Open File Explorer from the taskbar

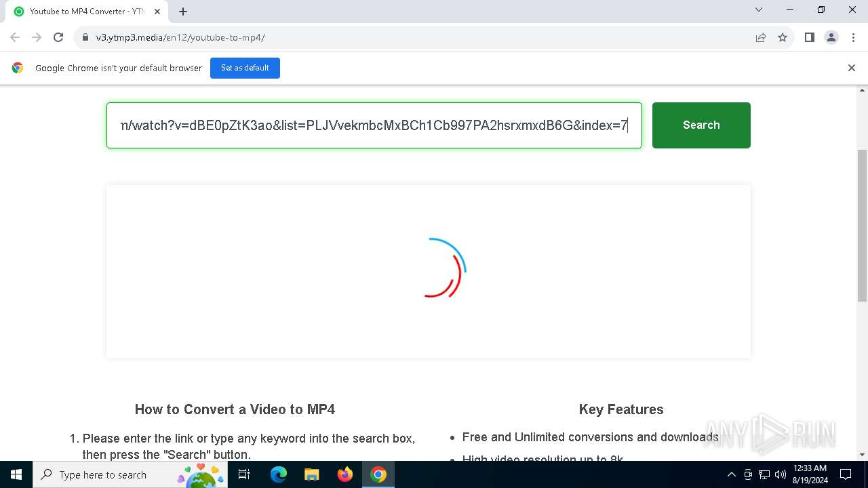[x=312, y=474]
